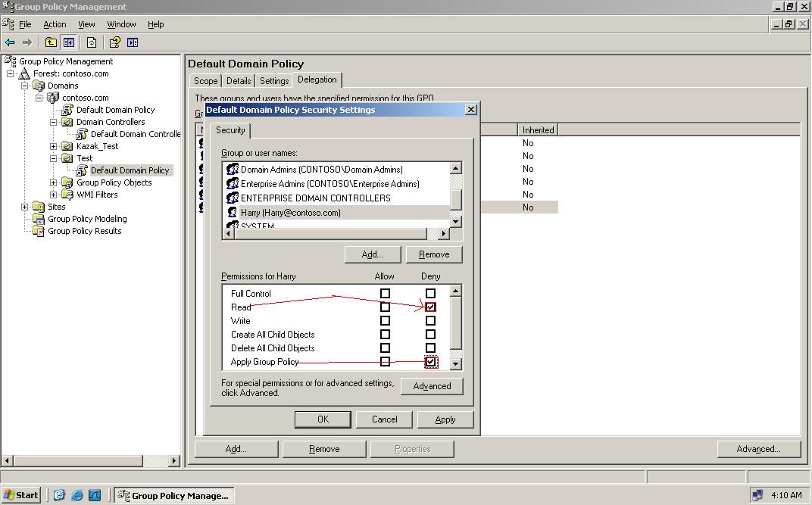Open the View menu
The image size is (812, 505).
86,24
